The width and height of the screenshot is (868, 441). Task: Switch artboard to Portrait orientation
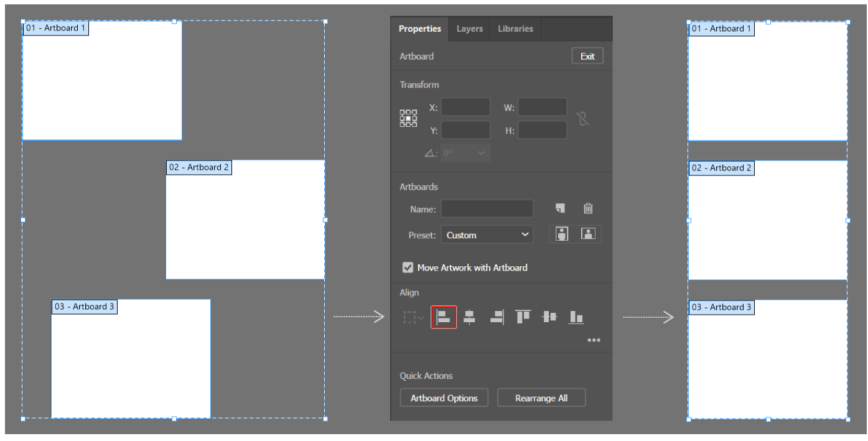tap(562, 233)
